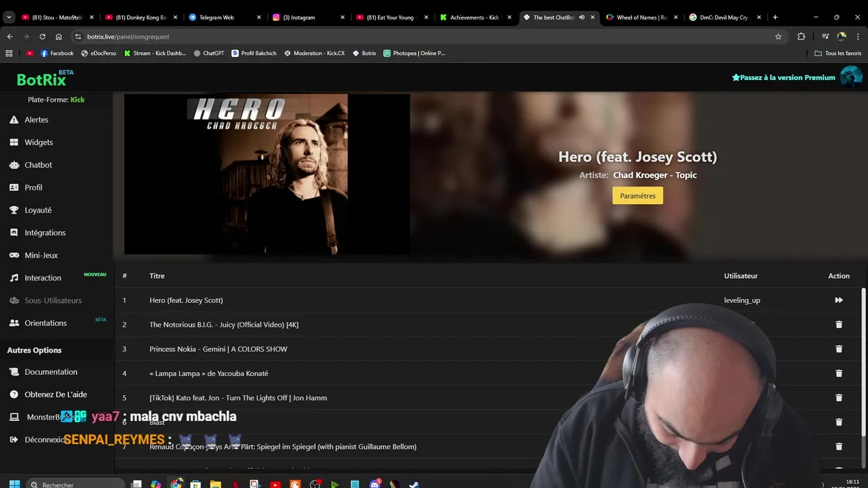This screenshot has height=488, width=868.
Task: Open Sous-Utilisateurs in the sidebar
Action: click(x=53, y=300)
